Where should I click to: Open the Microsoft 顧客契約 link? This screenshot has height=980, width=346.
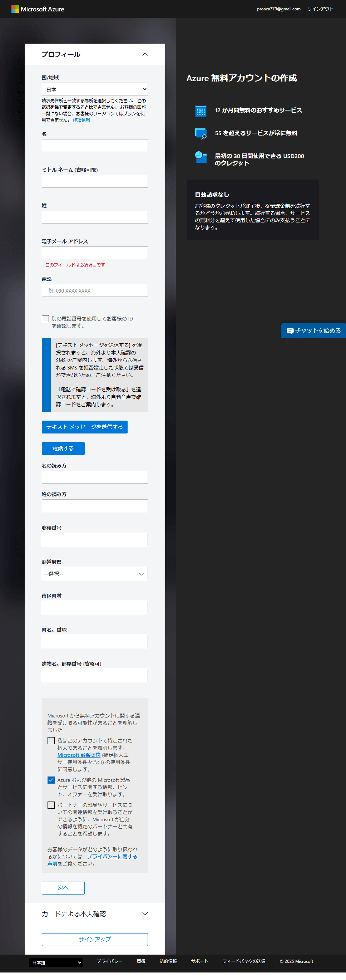pyautogui.click(x=79, y=755)
